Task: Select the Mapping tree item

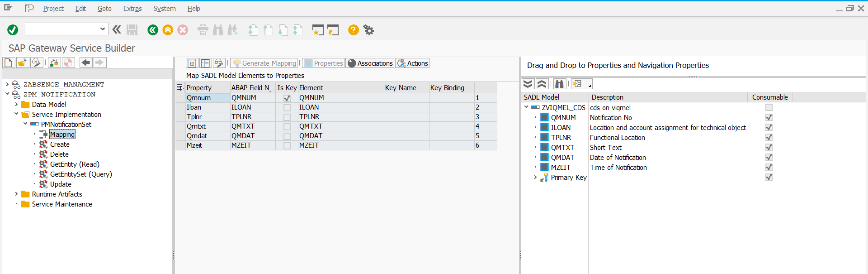Action: click(62, 135)
